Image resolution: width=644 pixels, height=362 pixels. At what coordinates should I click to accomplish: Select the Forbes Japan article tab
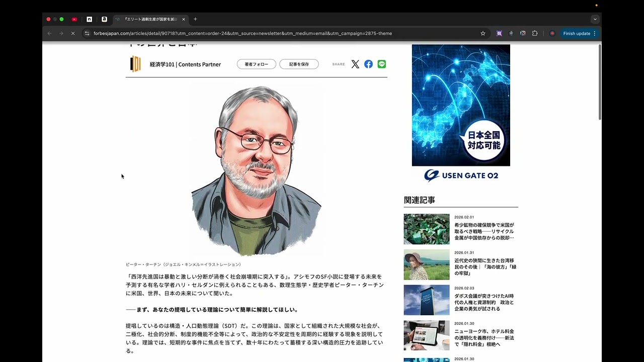point(149,19)
